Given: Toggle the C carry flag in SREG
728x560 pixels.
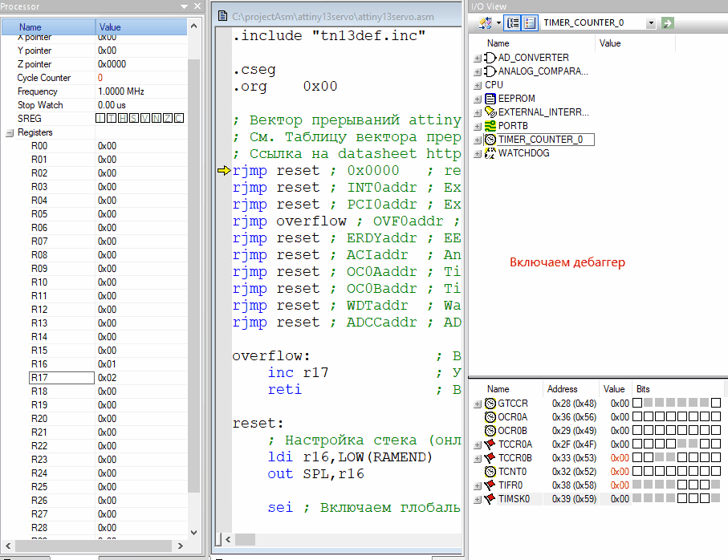Looking at the screenshot, I should coord(179,119).
